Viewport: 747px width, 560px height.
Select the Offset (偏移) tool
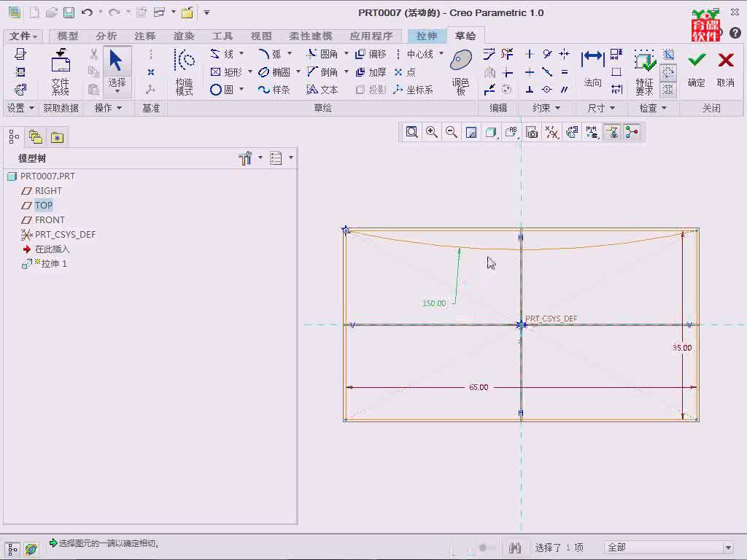point(371,54)
